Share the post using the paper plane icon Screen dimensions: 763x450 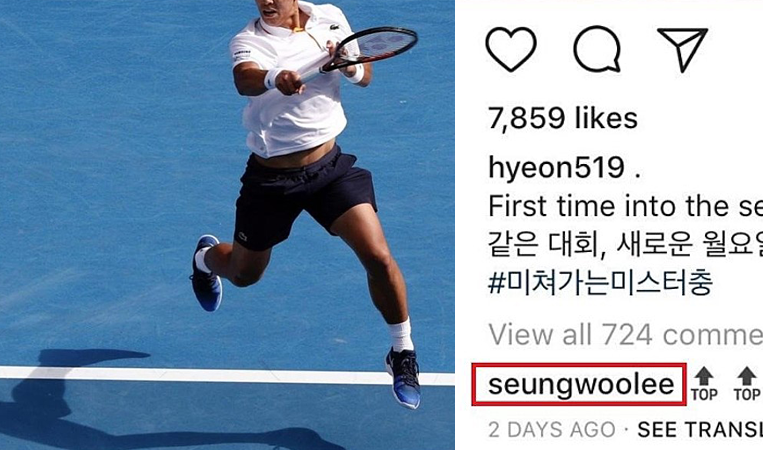[x=682, y=49]
